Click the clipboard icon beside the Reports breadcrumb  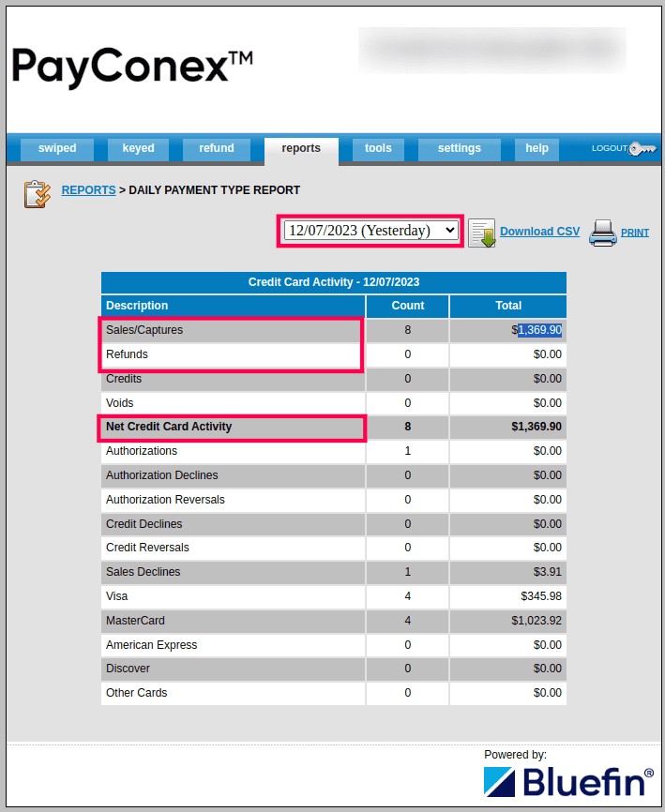coord(37,193)
